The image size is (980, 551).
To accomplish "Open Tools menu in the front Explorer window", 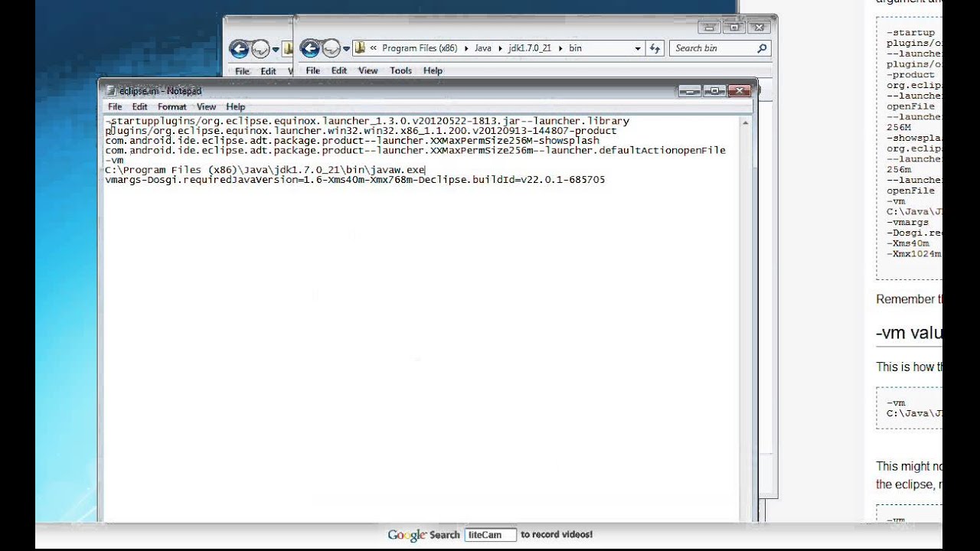I will tap(400, 70).
